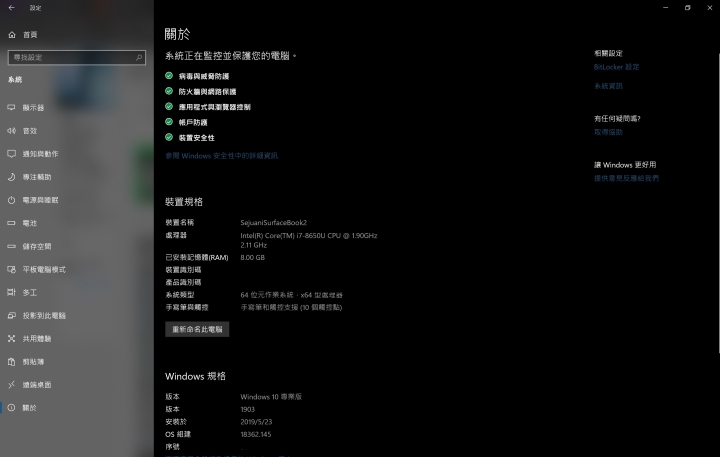Select the version value 1903
Viewport: 720px width, 457px height.
pos(248,409)
